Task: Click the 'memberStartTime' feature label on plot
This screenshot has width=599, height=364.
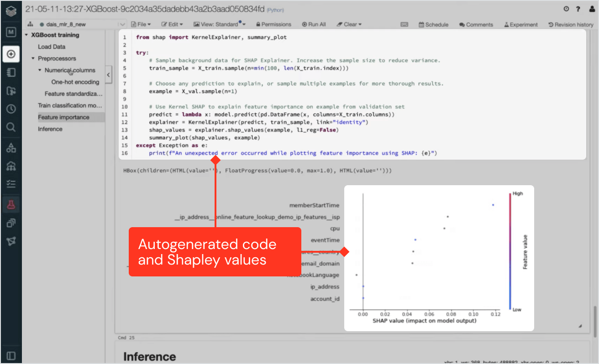Action: pyautogui.click(x=315, y=205)
